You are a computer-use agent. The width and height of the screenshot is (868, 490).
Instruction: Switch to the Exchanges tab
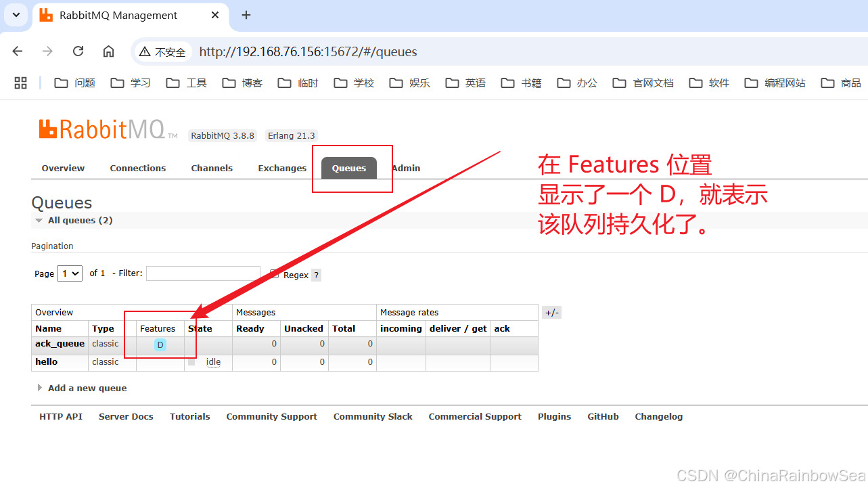tap(282, 168)
